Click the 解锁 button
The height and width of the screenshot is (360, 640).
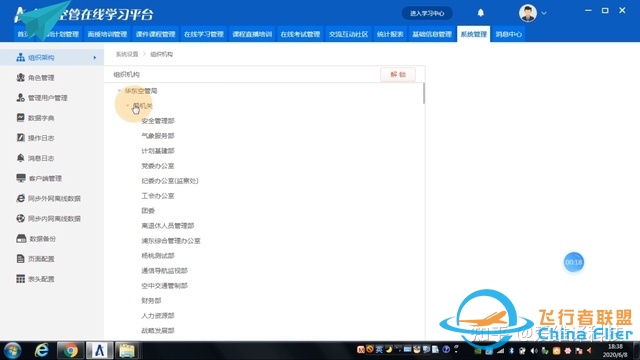pyautogui.click(x=398, y=74)
